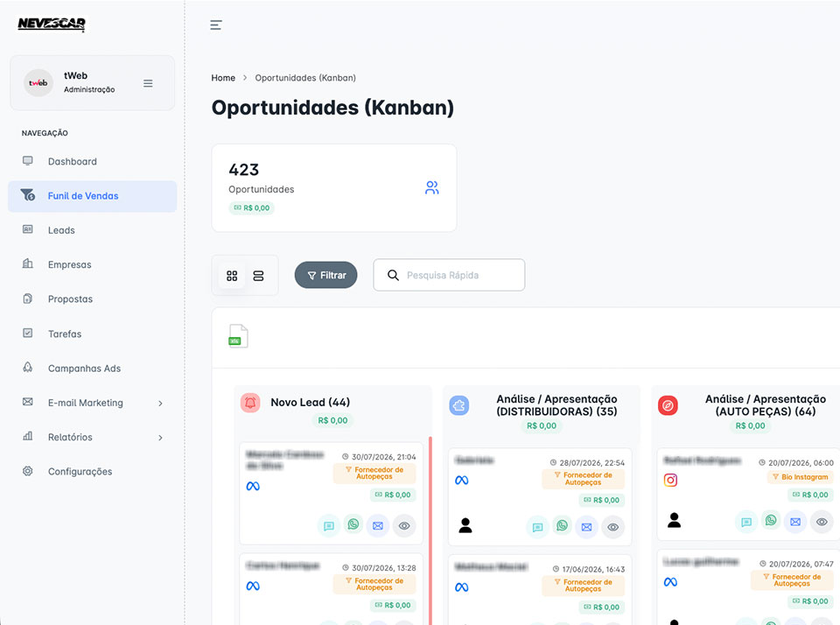This screenshot has width=840, height=625.
Task: Click the E-mail Marketing envelope icon
Action: (x=28, y=402)
